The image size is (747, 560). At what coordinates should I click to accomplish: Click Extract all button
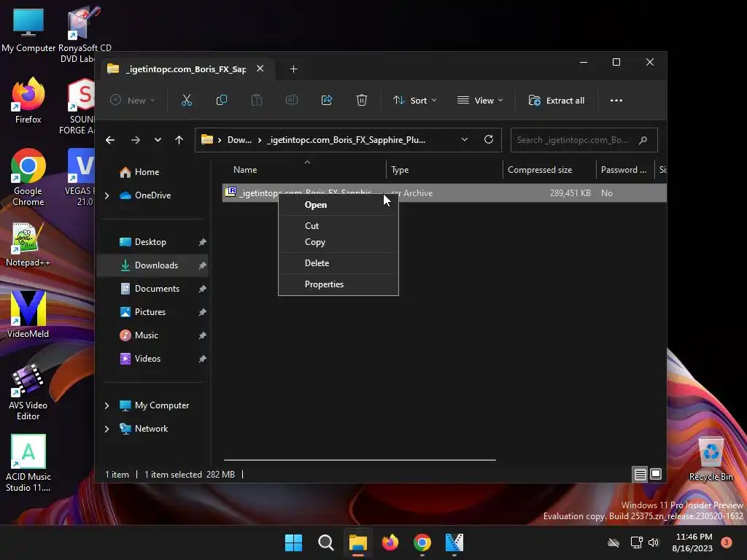pyautogui.click(x=557, y=101)
